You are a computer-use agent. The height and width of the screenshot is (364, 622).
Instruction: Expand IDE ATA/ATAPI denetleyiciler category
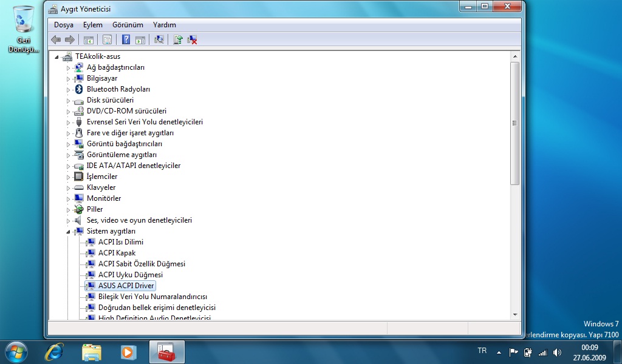tap(68, 166)
